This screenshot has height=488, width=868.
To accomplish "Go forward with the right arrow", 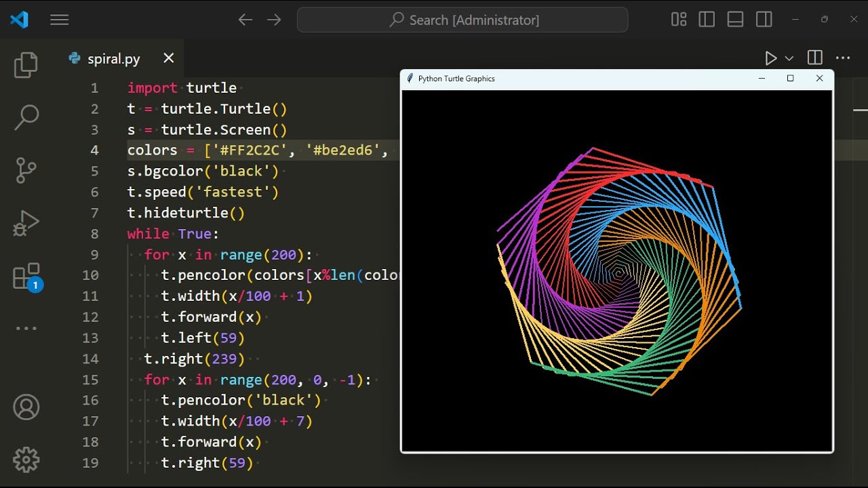I will (274, 20).
